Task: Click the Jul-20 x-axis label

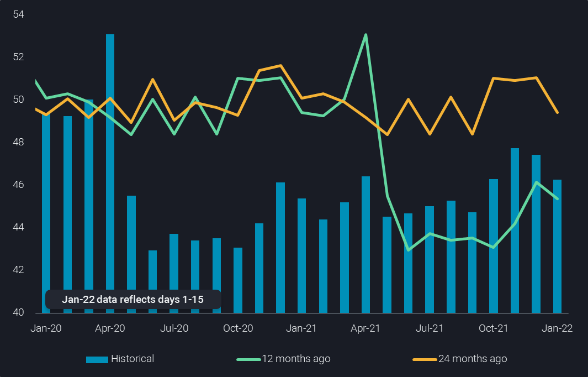Action: pos(174,328)
